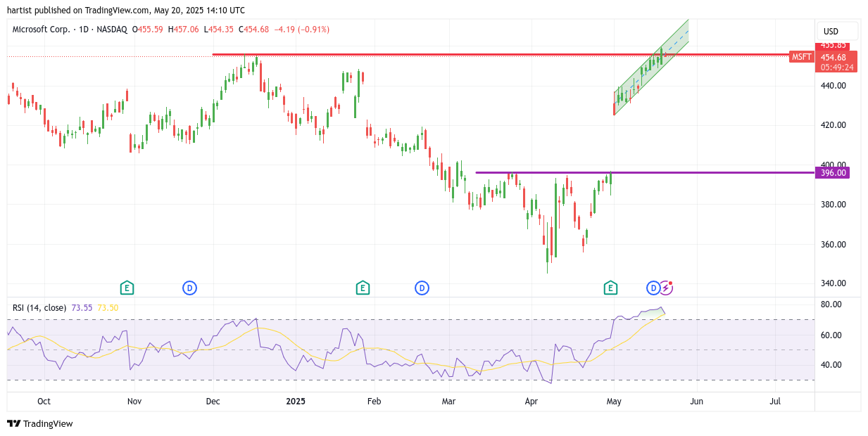The width and height of the screenshot is (868, 436).
Task: Click the 60.00 RSI axis label
Action: [x=832, y=335]
